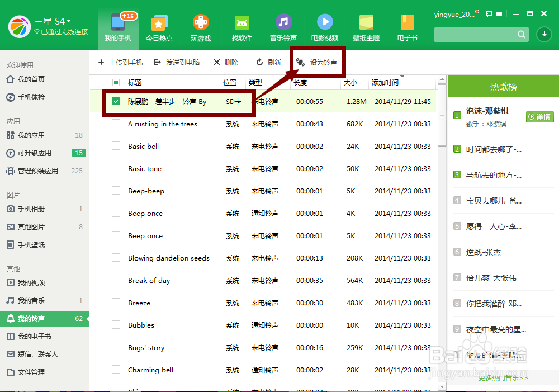Viewport: 559px width, 392px height.
Task: Open the 今日热点 star icon tab
Action: pyautogui.click(x=159, y=23)
